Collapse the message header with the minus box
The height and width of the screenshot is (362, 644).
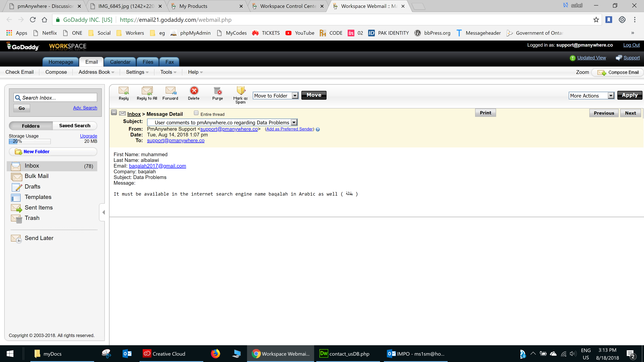coord(114,112)
